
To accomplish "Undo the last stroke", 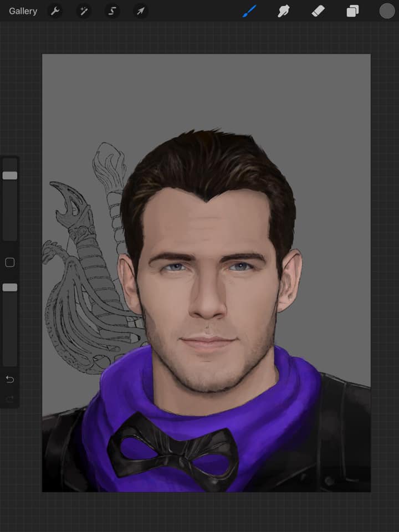I will coord(10,380).
